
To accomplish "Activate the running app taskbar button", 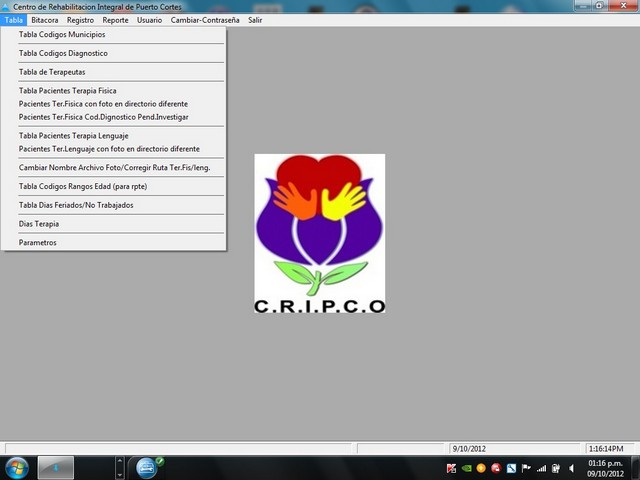I will pos(56,468).
